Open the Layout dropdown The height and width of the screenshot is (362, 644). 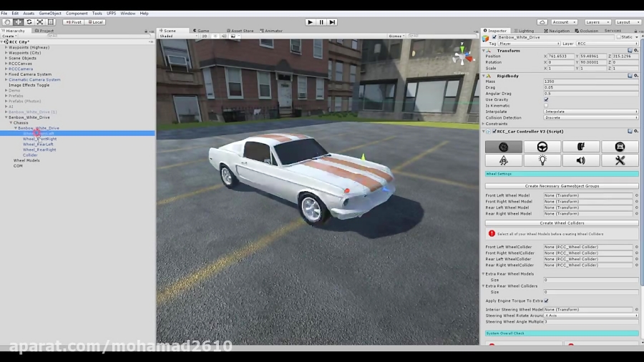tap(628, 22)
